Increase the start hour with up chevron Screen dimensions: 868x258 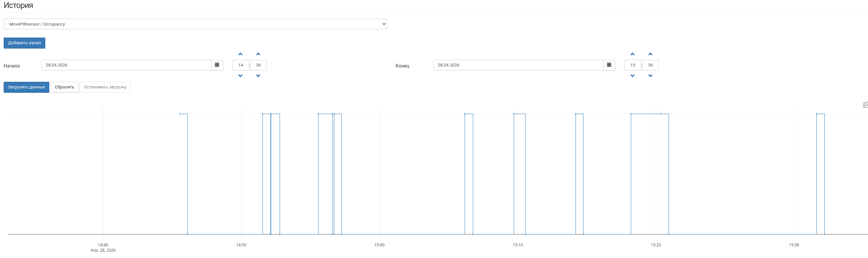coord(240,54)
